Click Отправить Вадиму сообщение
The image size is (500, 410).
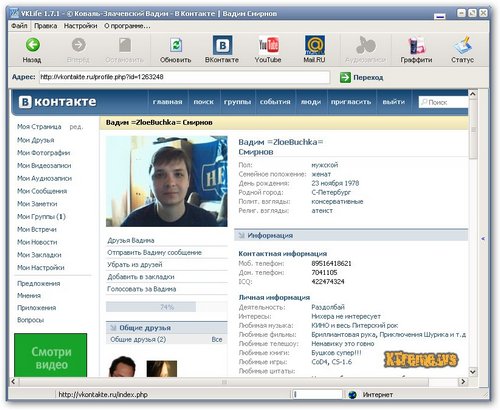(154, 253)
